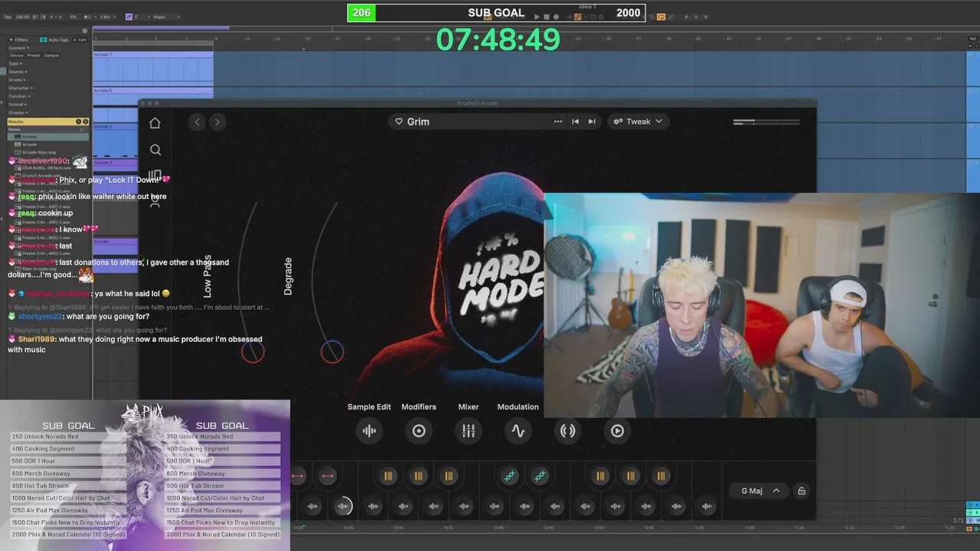Click Ableton transport stop button
This screenshot has height=551, width=980.
(x=547, y=17)
